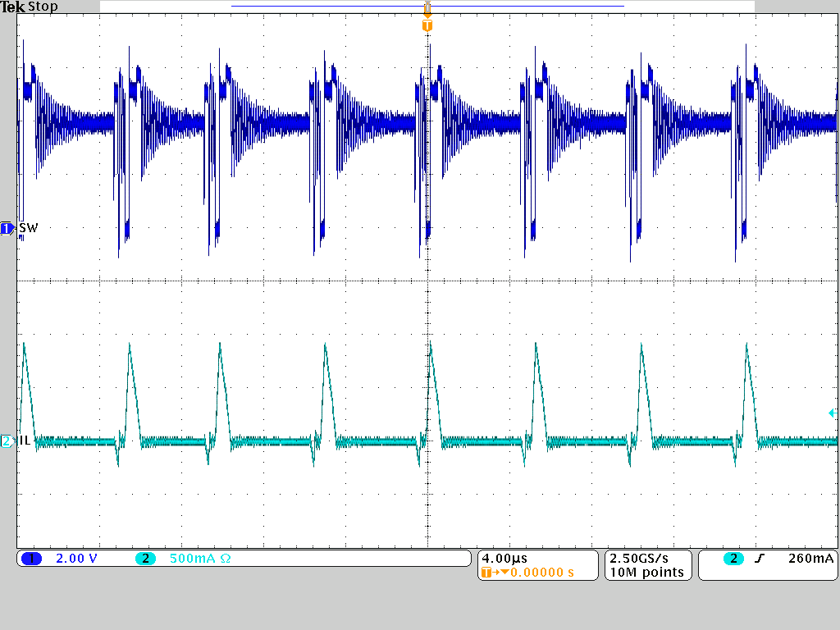Image resolution: width=840 pixels, height=630 pixels.
Task: Click the orange T trigger position icon
Action: (427, 25)
